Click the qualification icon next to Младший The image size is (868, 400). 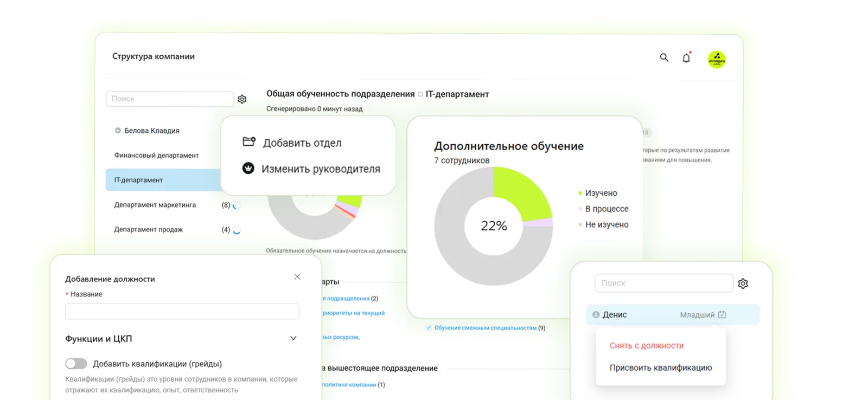pyautogui.click(x=722, y=314)
